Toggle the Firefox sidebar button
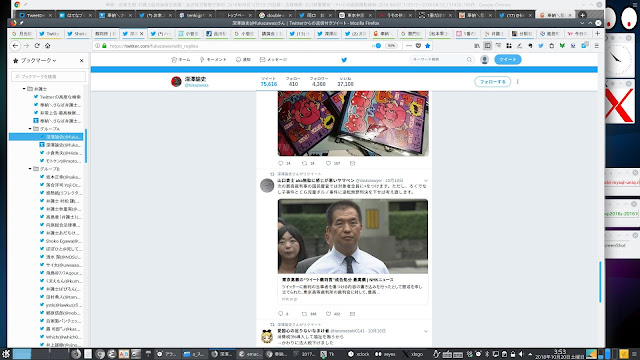 (x=487, y=46)
